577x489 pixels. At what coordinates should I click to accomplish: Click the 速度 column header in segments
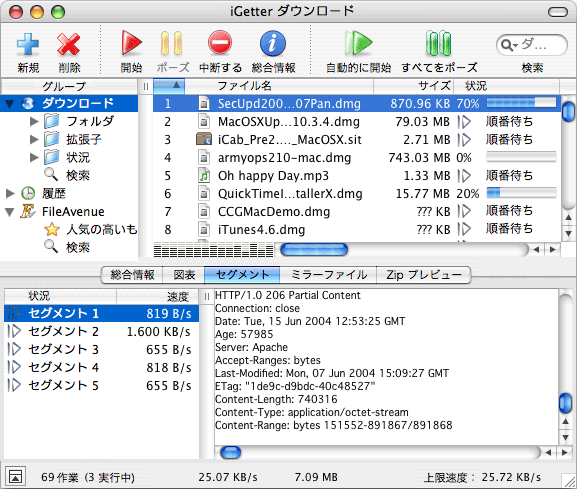pos(158,297)
